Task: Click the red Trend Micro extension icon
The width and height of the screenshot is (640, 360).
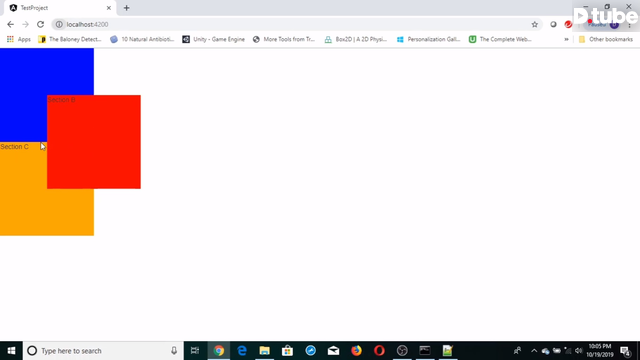Action: coord(568,24)
